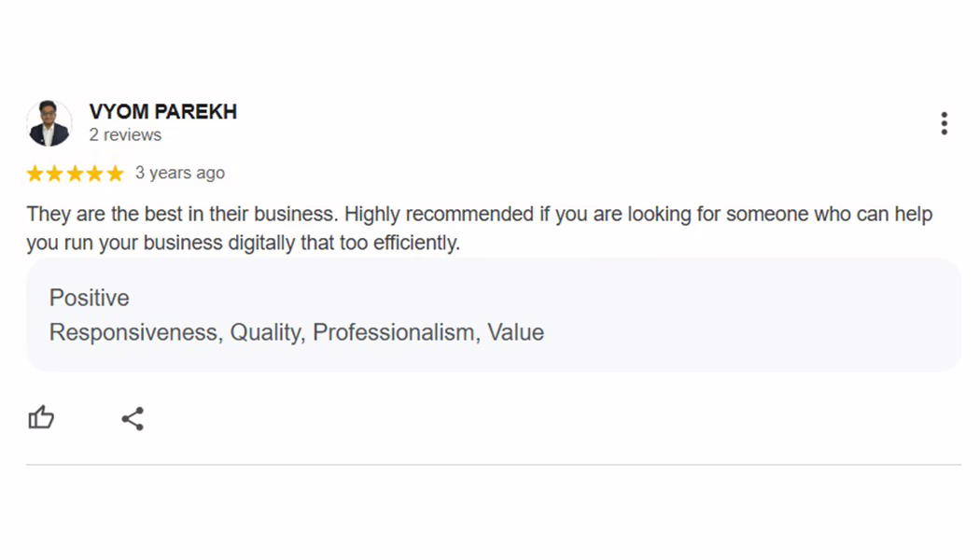Click the second yellow rating star

click(x=55, y=173)
